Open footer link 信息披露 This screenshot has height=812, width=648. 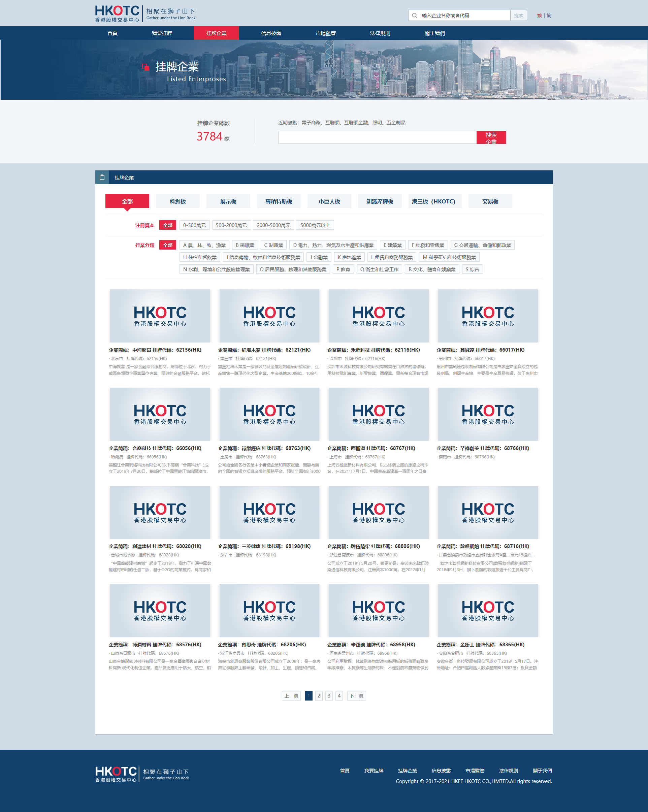click(x=441, y=771)
